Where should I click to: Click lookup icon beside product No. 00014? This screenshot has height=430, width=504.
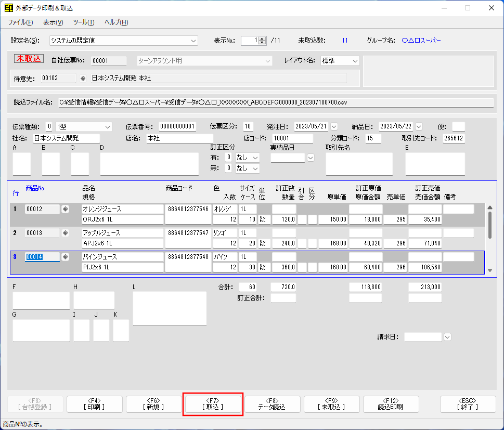pos(65,257)
